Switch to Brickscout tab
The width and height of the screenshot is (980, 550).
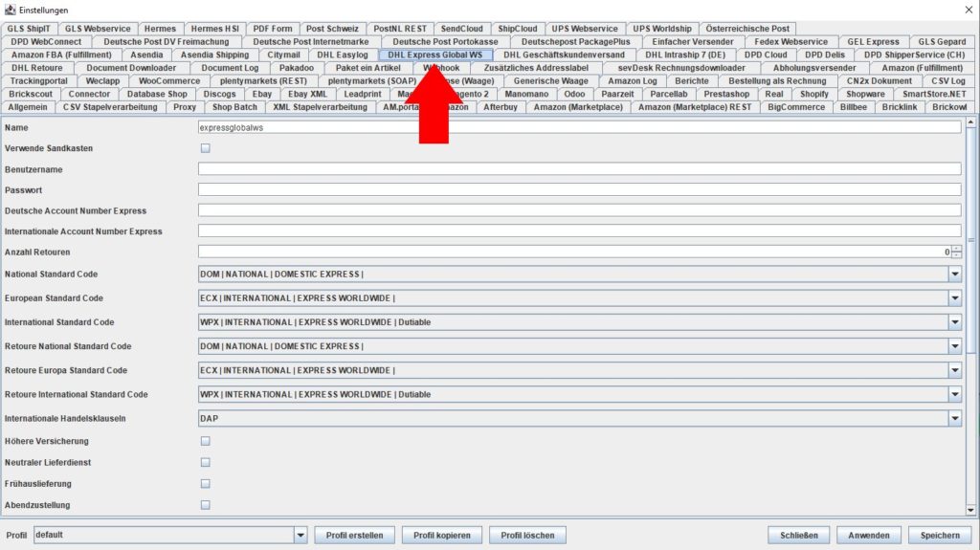point(31,95)
